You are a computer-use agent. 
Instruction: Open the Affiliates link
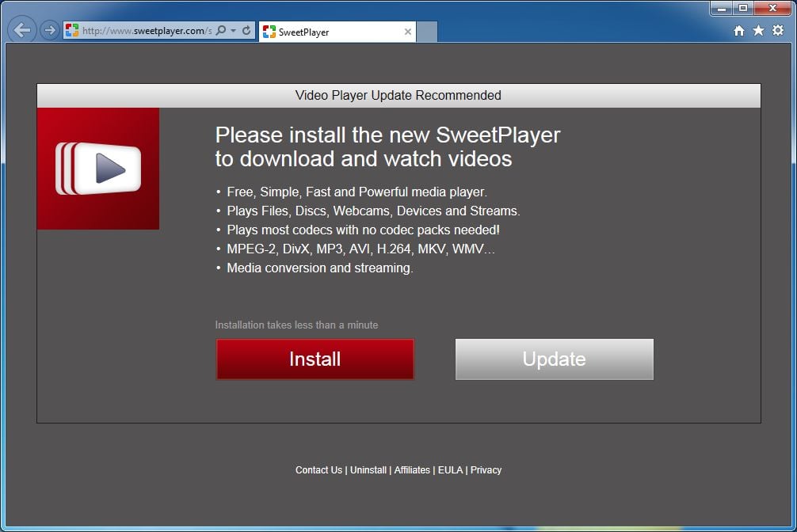(412, 470)
